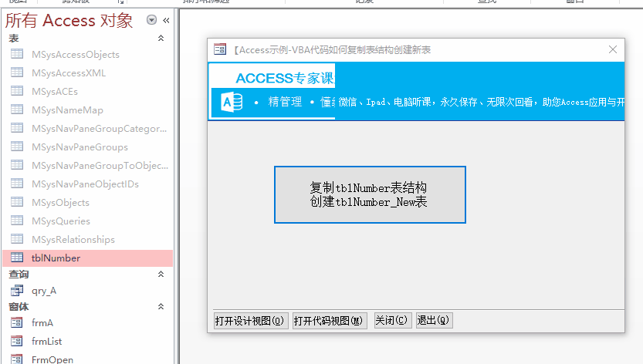The height and width of the screenshot is (364, 643).
Task: Click the 打开代码视图(M) button
Action: click(330, 321)
